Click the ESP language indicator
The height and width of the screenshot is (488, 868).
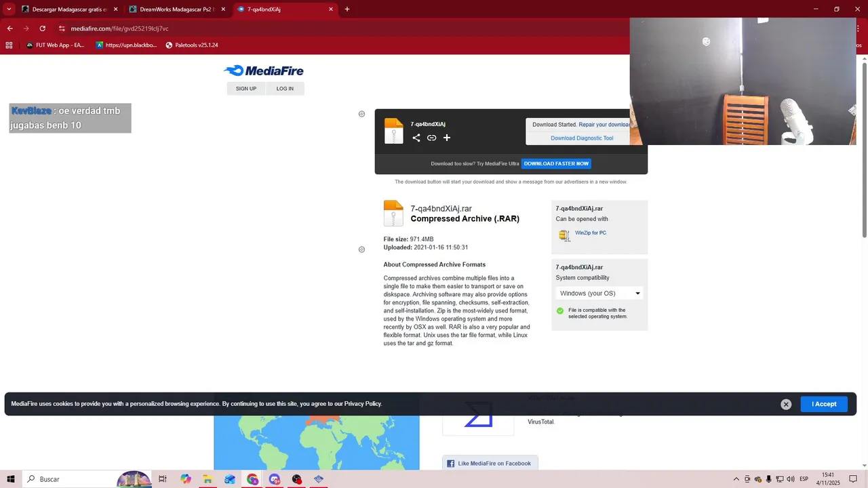tap(804, 479)
